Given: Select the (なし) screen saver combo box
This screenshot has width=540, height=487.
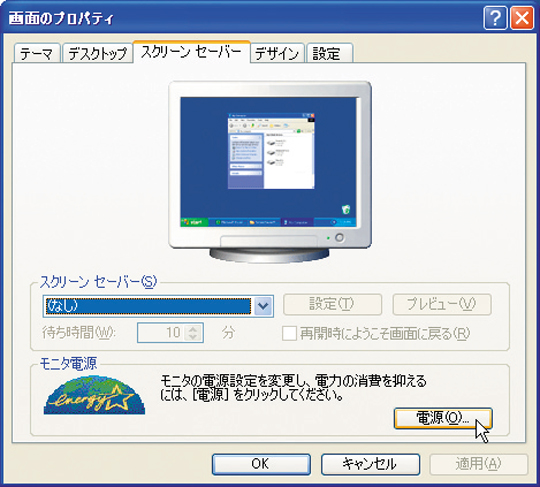Looking at the screenshot, I should 158,305.
